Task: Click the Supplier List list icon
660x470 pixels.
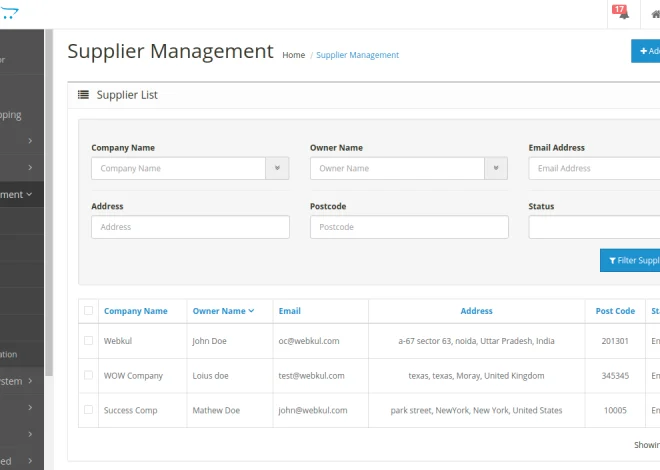Action: tap(83, 95)
